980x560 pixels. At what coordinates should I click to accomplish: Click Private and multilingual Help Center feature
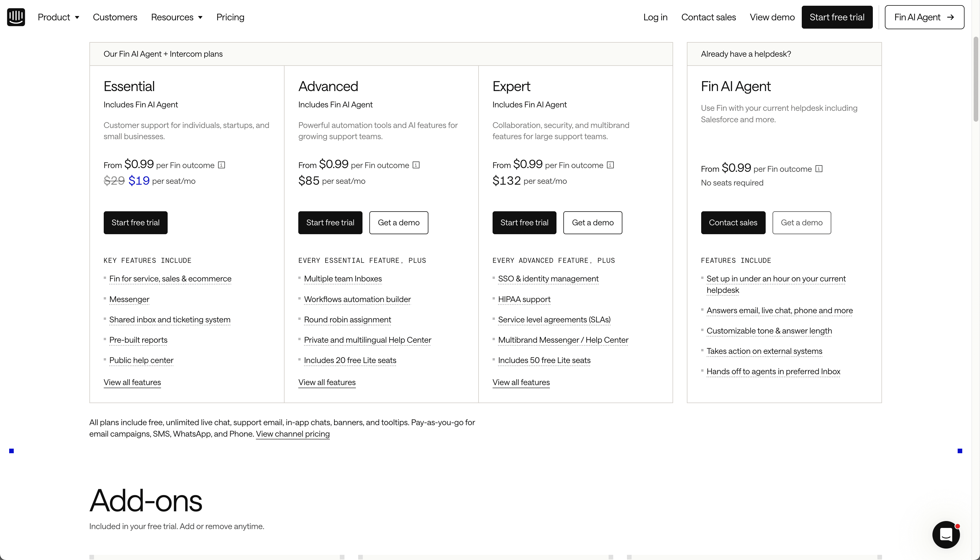click(368, 340)
